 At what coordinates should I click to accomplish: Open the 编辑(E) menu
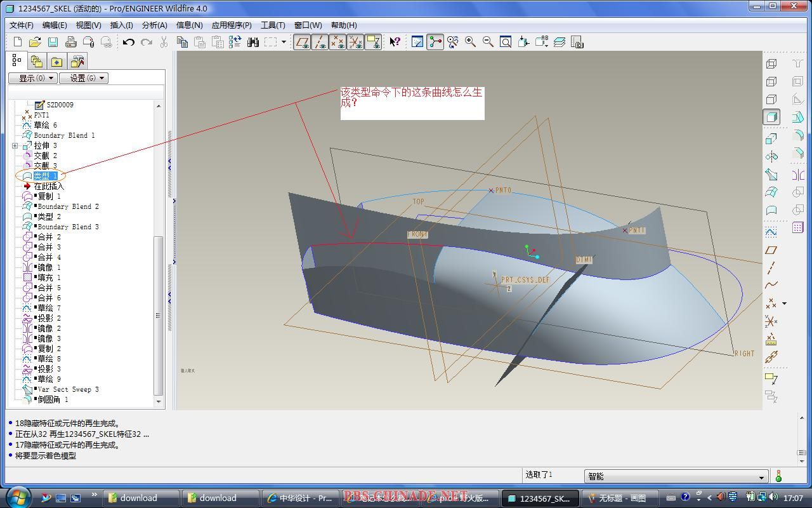[55, 25]
